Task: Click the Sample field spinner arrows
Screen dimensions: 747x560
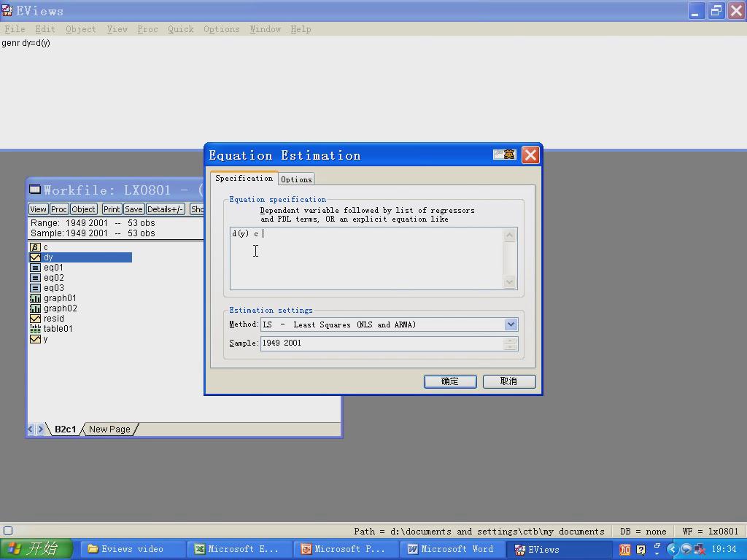Action: click(x=510, y=344)
